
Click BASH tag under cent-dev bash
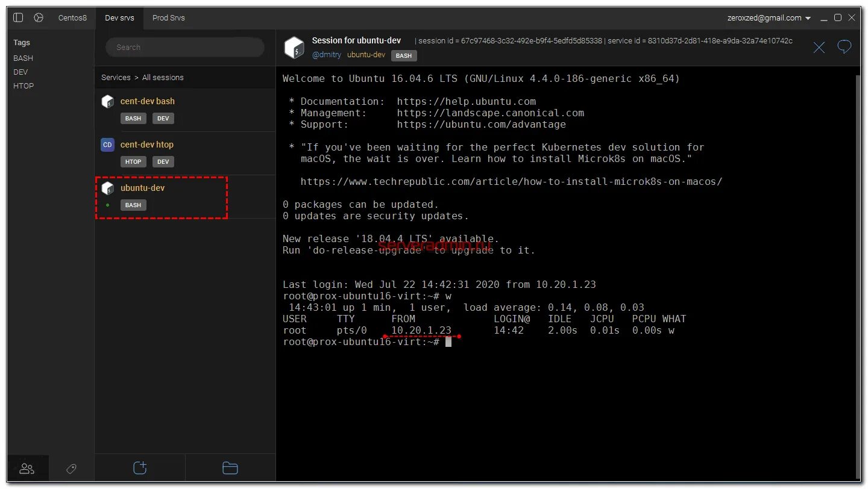click(133, 119)
